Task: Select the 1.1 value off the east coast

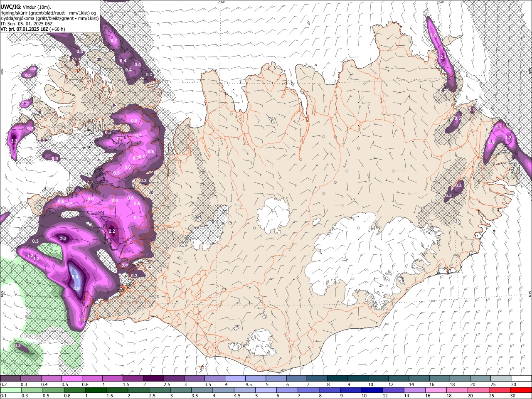Action: (x=499, y=127)
